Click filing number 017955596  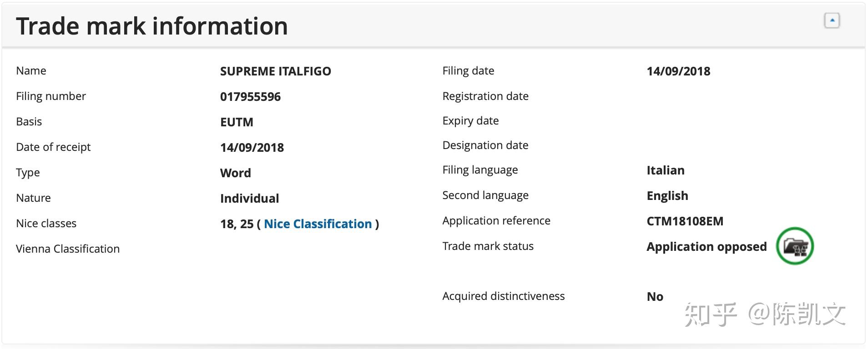(x=250, y=96)
